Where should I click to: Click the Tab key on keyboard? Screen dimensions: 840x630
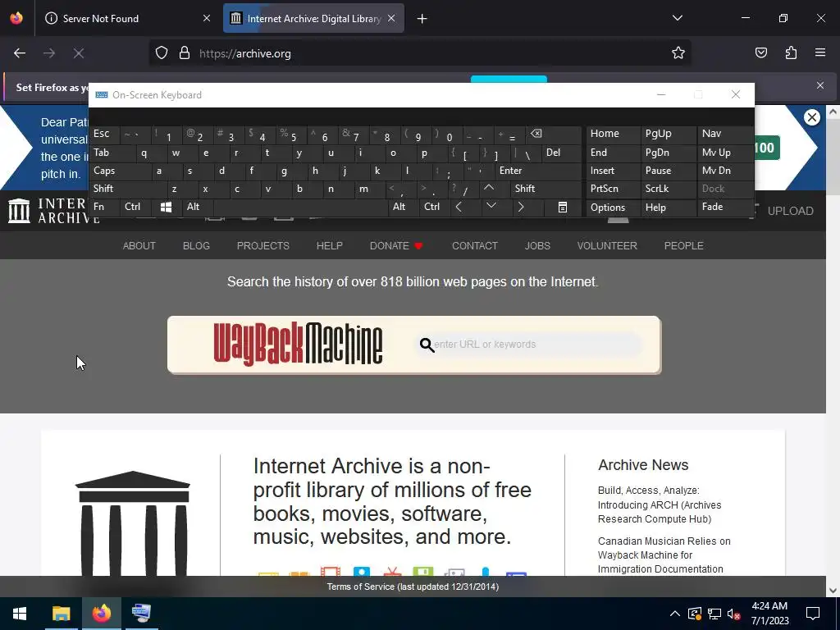[x=112, y=153]
